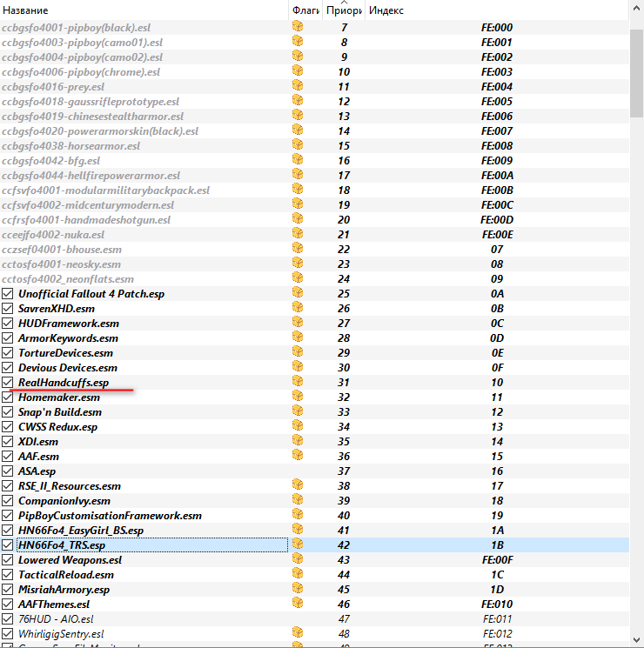
Task: Select ccfsvfo4001-modularmilitarybackpack.esl row
Action: point(314,190)
